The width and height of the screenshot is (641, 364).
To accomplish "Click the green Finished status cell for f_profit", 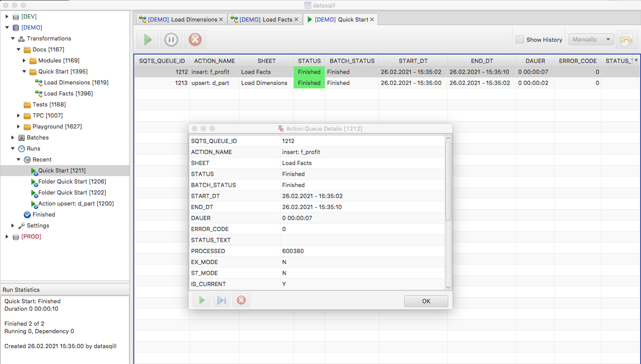I will pyautogui.click(x=309, y=72).
